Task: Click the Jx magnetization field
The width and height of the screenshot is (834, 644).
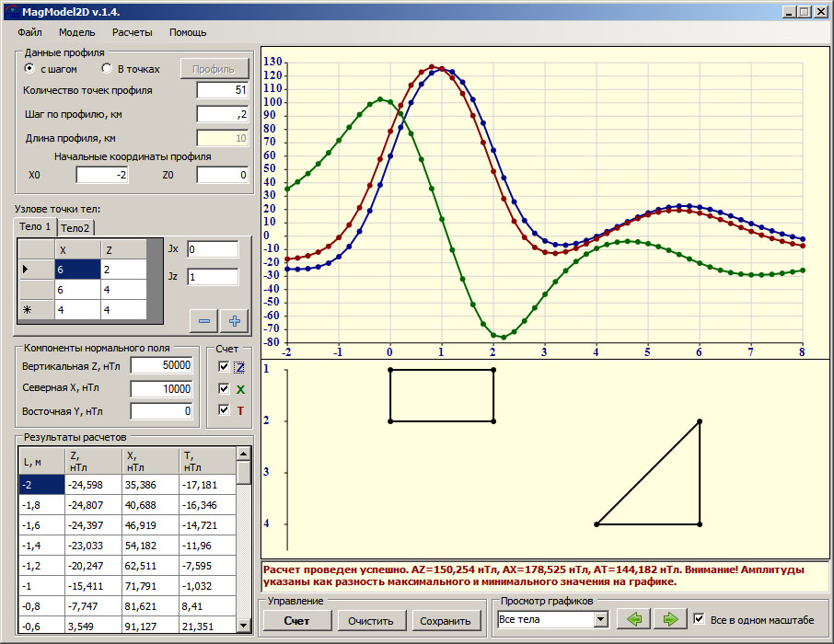Action: (x=213, y=249)
